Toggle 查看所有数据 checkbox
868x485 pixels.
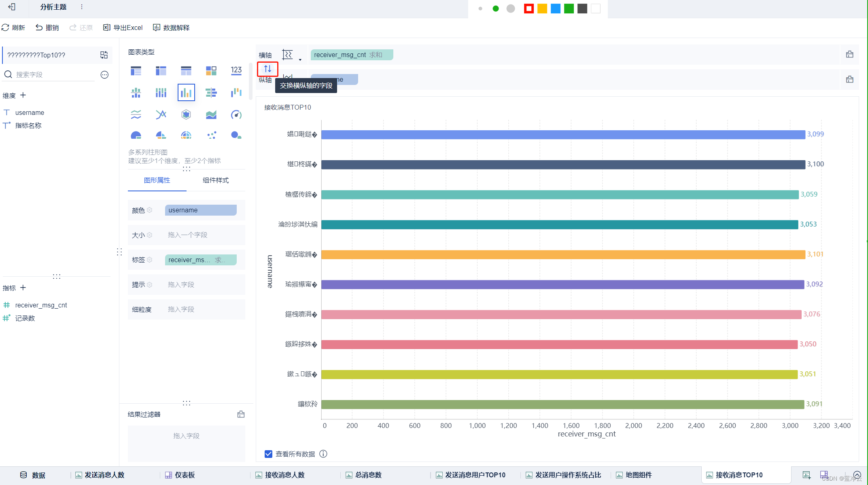click(267, 454)
